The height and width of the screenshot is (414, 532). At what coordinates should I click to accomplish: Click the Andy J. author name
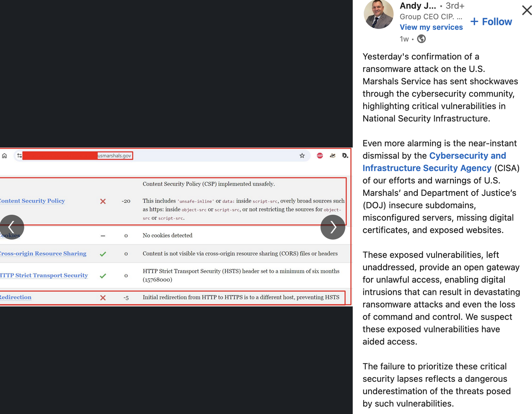pos(418,6)
